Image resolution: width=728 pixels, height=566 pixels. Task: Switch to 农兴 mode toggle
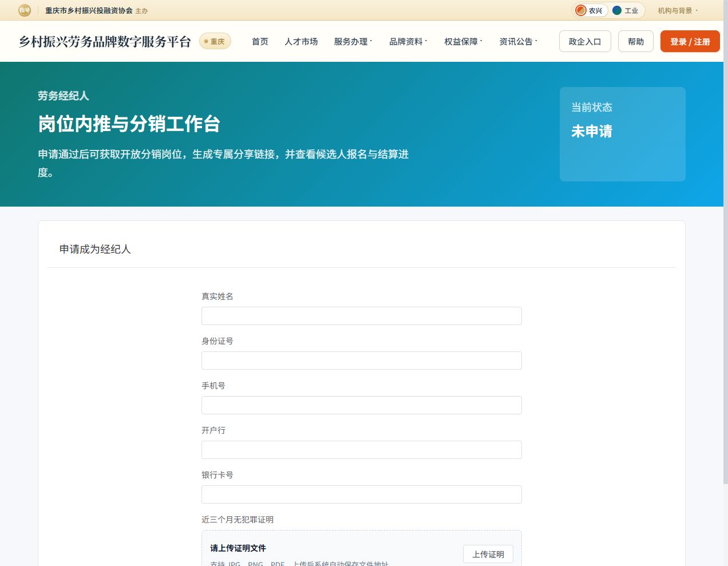tap(591, 10)
